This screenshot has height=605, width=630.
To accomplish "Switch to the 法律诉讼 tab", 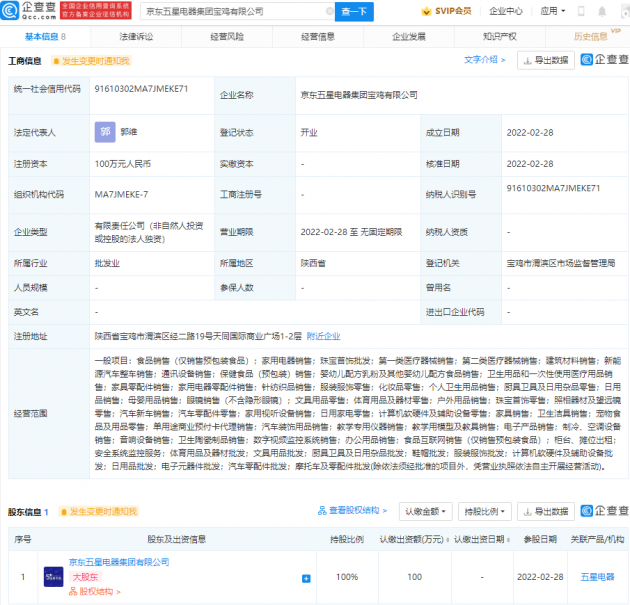I will [x=136, y=37].
